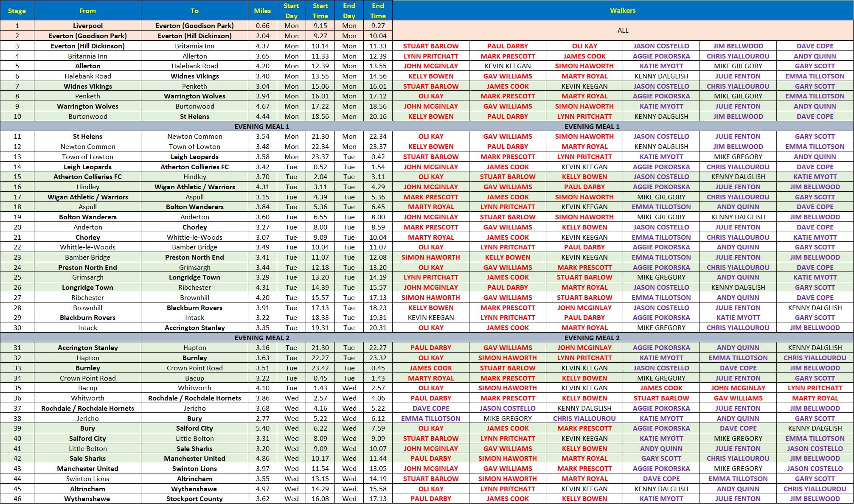Select KENNY DALGLISH in stage 6 row
The image size is (854, 504).
(661, 76)
